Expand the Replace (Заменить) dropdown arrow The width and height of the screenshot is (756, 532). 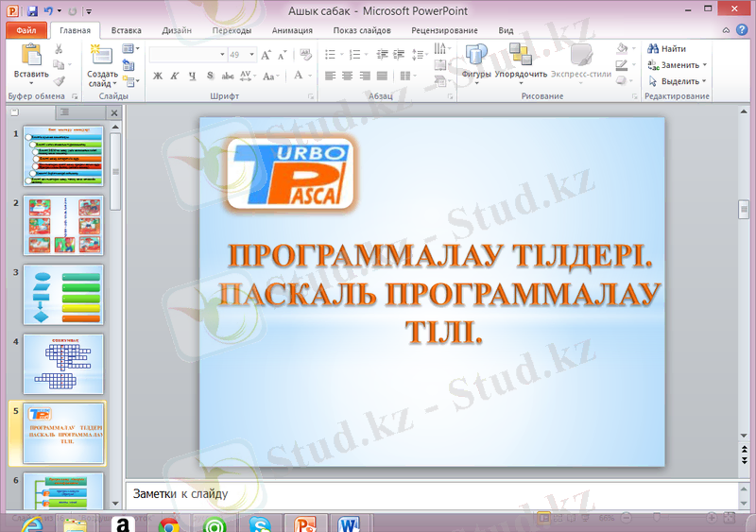tap(706, 65)
